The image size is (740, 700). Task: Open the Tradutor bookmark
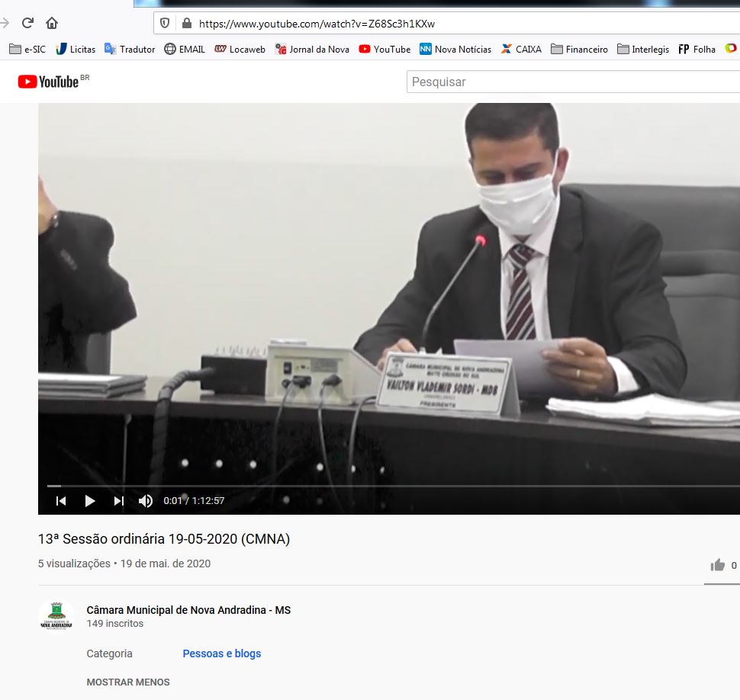pyautogui.click(x=130, y=50)
